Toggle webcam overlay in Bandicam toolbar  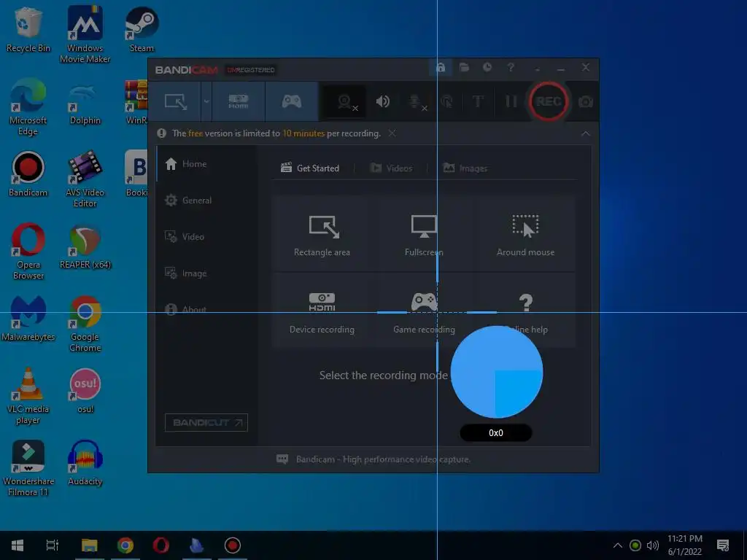tap(346, 102)
